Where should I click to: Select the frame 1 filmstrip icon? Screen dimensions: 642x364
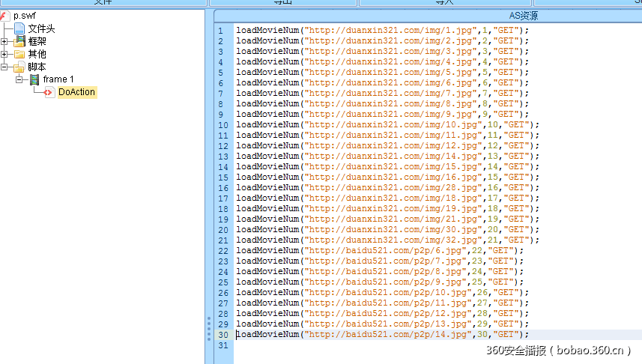pyautogui.click(x=34, y=79)
